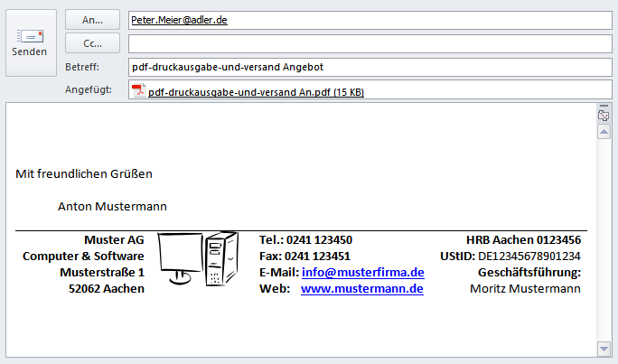Open the www.mustermann.de web link
Image resolution: width=618 pixels, height=364 pixels.
click(x=361, y=288)
